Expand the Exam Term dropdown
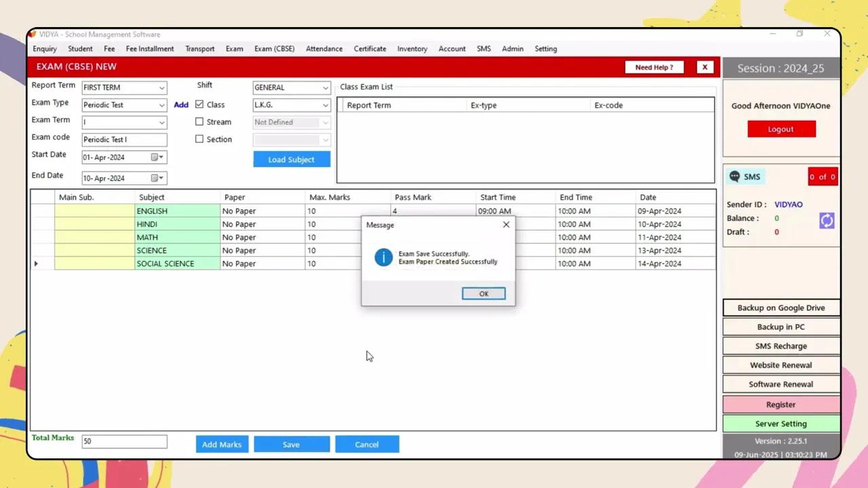The height and width of the screenshot is (488, 868). [124, 123]
